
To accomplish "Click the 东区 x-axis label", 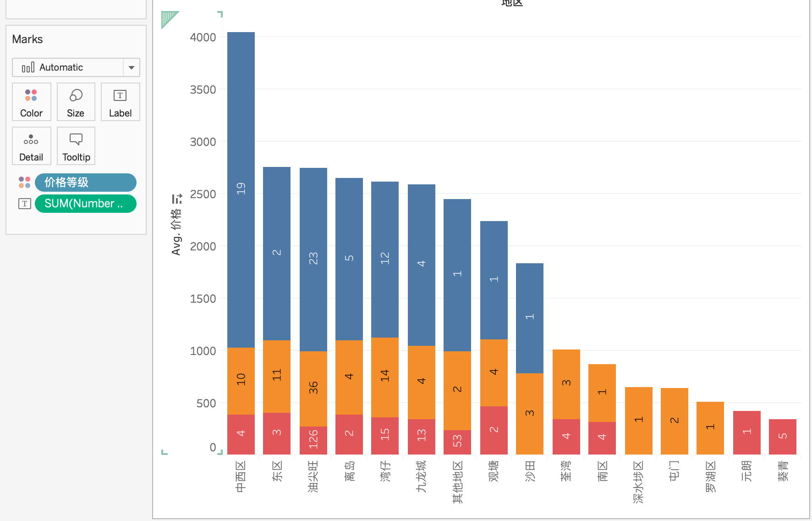I will pos(277,471).
